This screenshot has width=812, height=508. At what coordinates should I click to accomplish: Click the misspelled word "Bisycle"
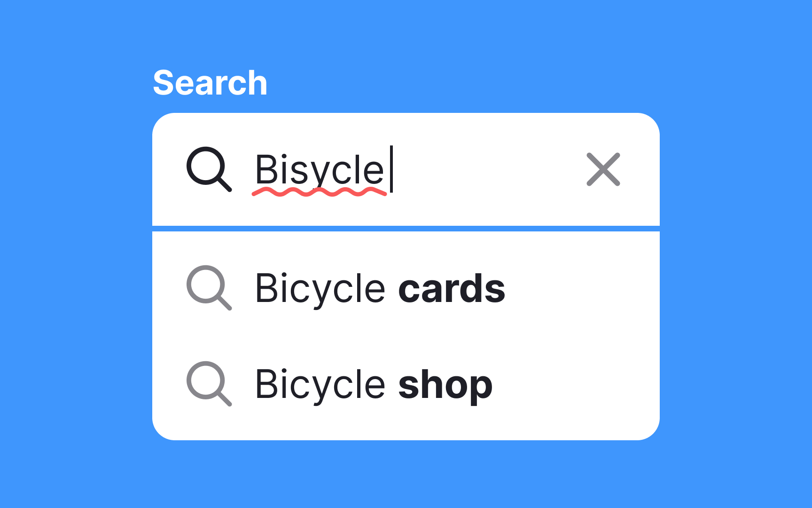[x=320, y=170]
